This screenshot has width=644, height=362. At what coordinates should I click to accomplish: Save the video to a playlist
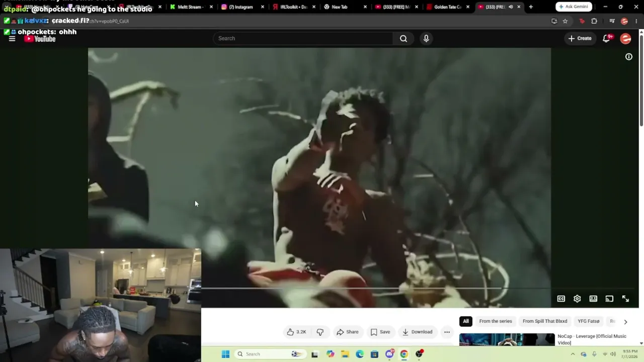coord(380,332)
